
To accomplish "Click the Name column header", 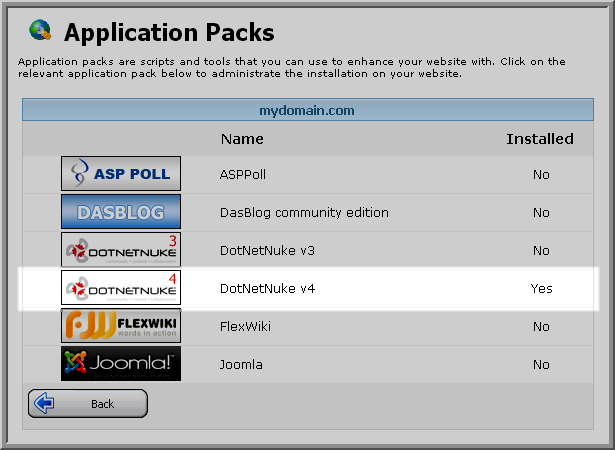I will (x=242, y=139).
